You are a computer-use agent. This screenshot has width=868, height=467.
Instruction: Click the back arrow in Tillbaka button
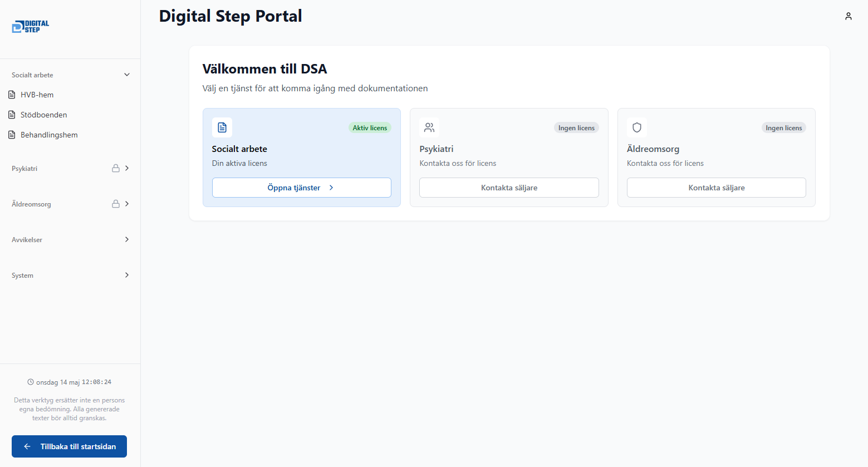click(x=27, y=446)
